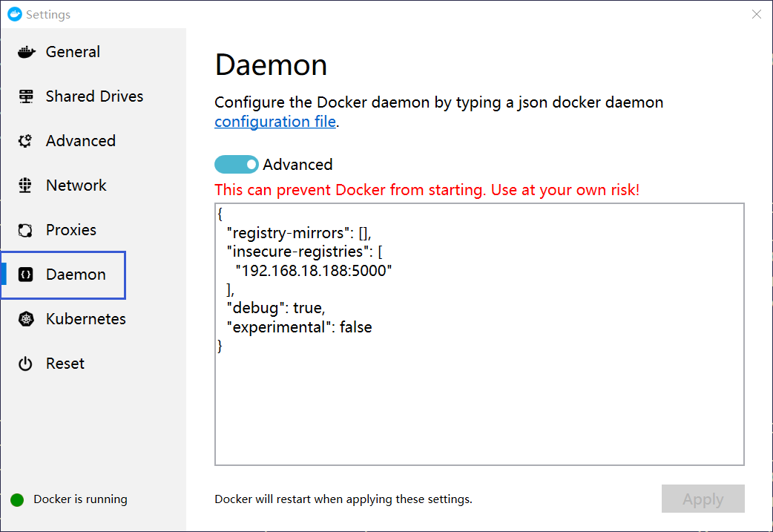773x532 pixels.
Task: Click the Reset power icon
Action: (x=25, y=364)
